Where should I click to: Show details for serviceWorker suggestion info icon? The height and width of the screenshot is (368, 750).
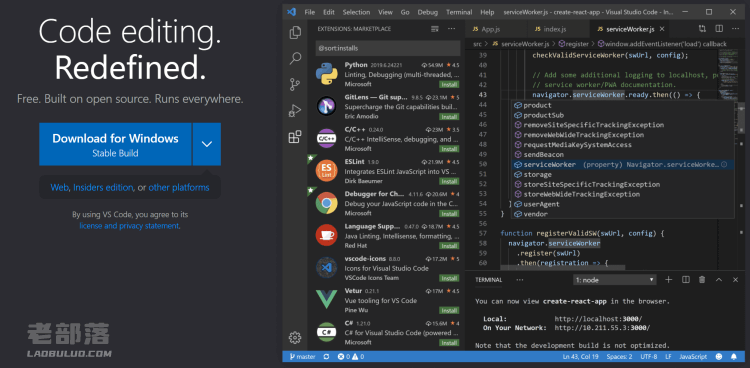(x=724, y=164)
